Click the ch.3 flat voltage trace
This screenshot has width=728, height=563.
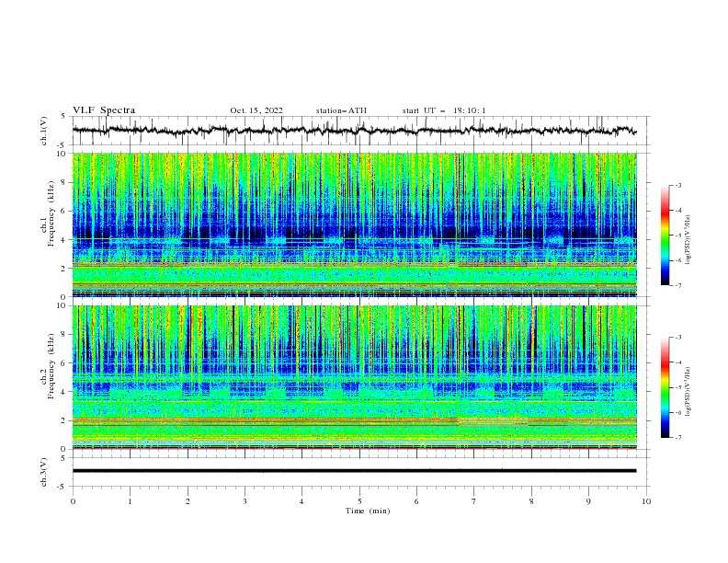click(x=354, y=471)
